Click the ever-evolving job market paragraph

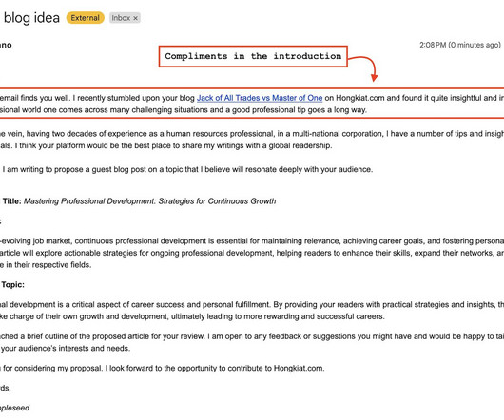tap(252, 253)
